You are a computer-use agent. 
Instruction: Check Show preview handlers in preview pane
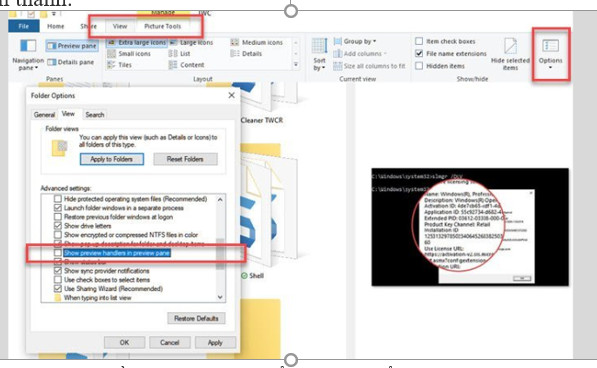pyautogui.click(x=57, y=253)
